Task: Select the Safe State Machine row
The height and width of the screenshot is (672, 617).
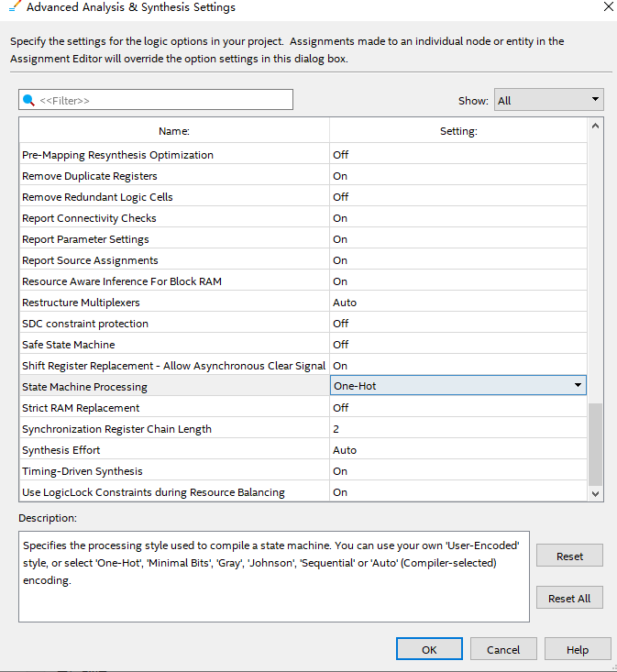Action: 174,345
